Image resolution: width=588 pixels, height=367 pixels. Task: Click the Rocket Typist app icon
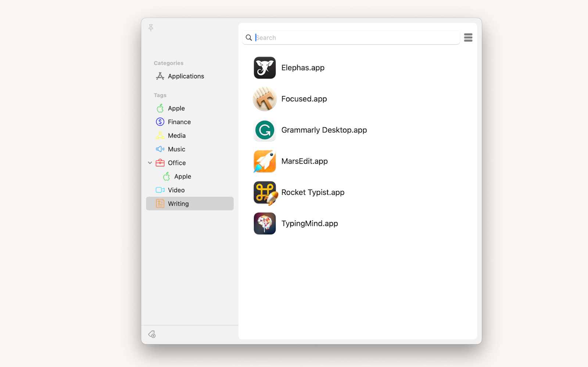click(x=265, y=193)
